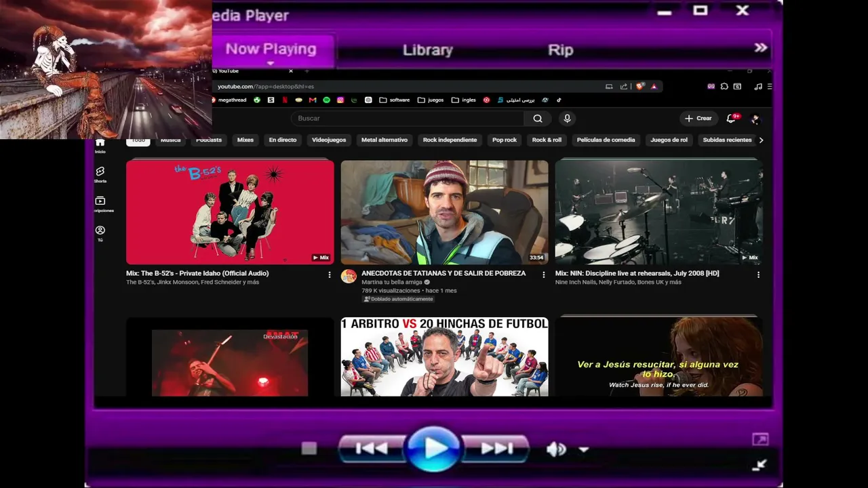Open the ANECDOTAS DE TATIANAS video thumbnail
Viewport: 868px width, 488px height.
444,212
